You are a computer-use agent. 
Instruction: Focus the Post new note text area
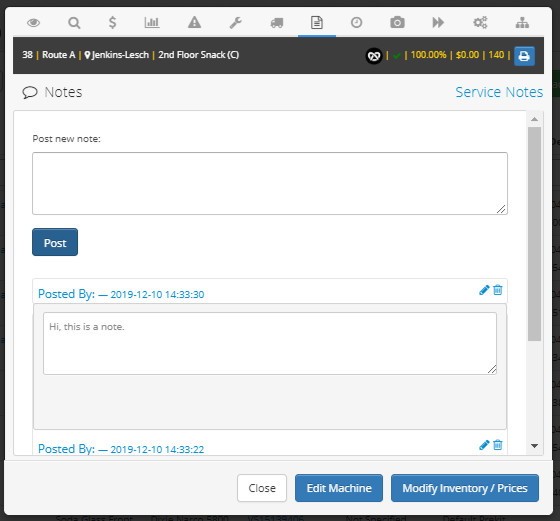click(x=270, y=184)
